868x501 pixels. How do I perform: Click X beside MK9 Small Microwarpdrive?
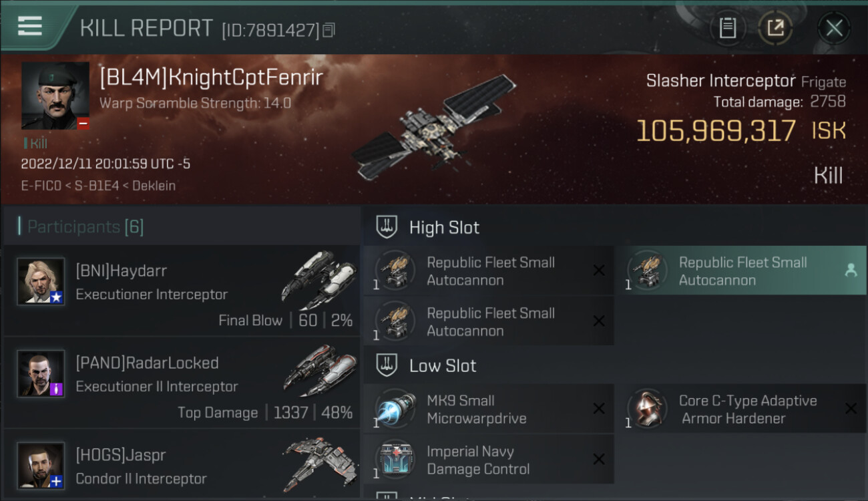[599, 409]
